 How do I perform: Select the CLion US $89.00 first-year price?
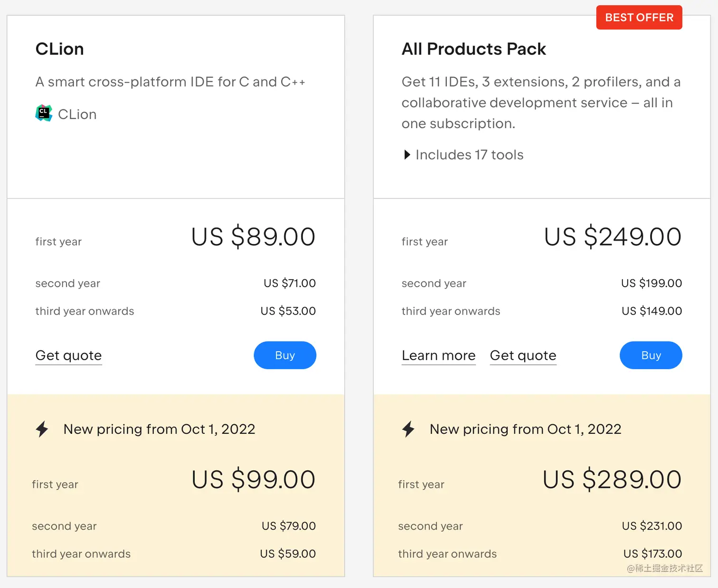coord(253,237)
